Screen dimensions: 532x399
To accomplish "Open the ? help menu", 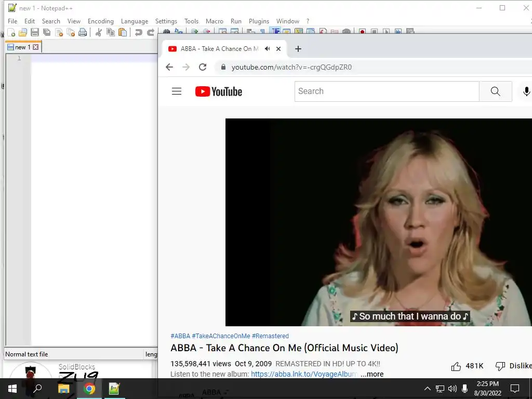I will tap(308, 21).
